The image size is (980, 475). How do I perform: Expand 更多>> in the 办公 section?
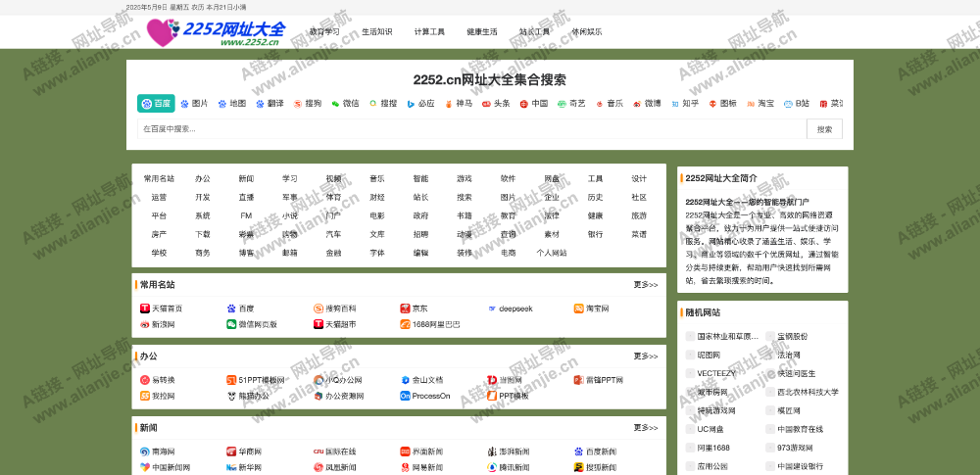[x=646, y=356]
